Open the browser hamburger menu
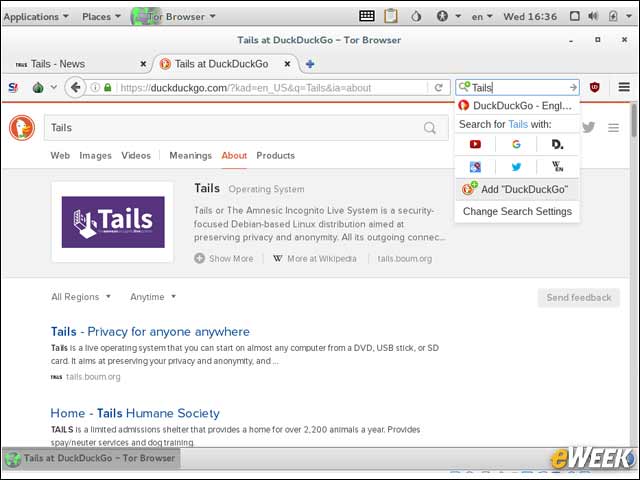Viewport: 640px width, 480px height. 624,87
